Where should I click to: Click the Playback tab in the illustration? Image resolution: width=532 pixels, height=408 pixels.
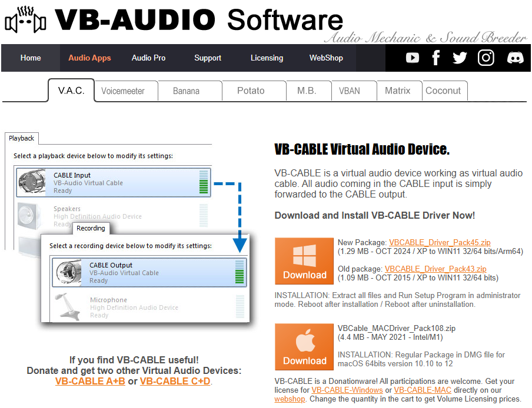[x=21, y=138]
